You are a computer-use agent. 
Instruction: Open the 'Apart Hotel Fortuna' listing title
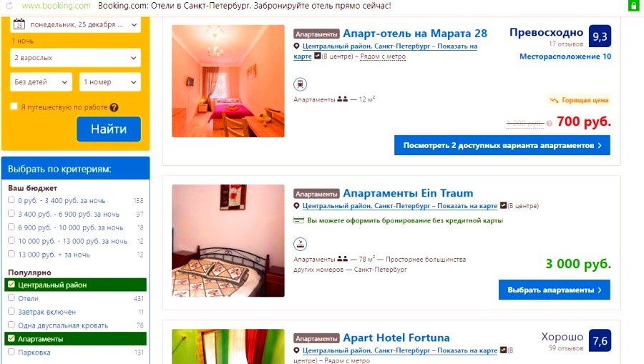click(396, 338)
